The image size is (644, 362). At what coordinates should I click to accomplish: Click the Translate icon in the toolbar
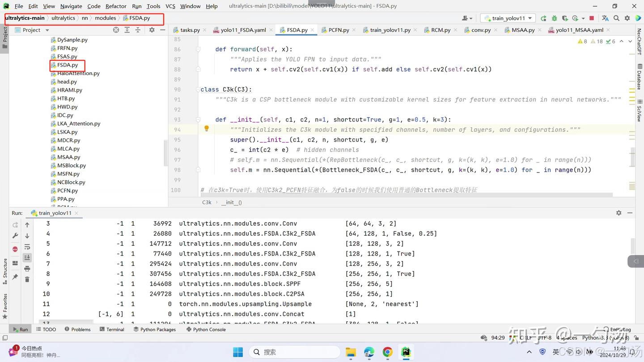pos(605,18)
